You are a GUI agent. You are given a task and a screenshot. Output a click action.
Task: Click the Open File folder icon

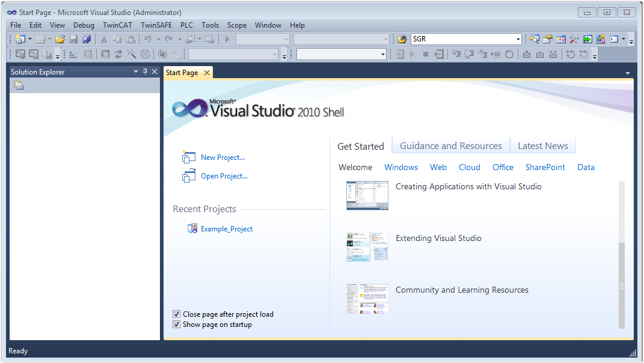(60, 39)
